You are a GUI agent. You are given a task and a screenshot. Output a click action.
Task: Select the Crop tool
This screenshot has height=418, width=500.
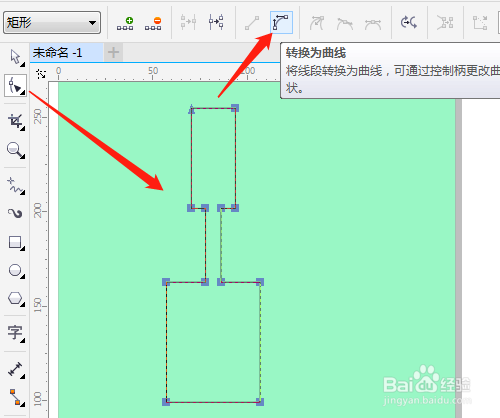16,121
